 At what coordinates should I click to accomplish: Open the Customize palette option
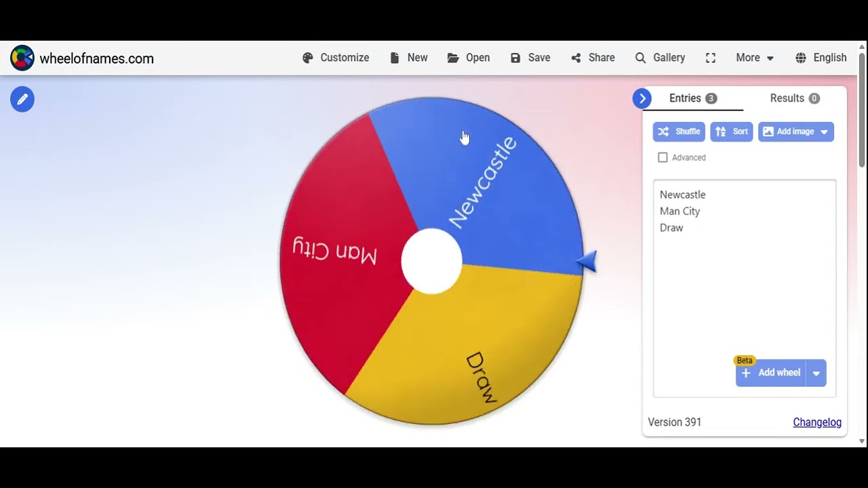pyautogui.click(x=336, y=58)
